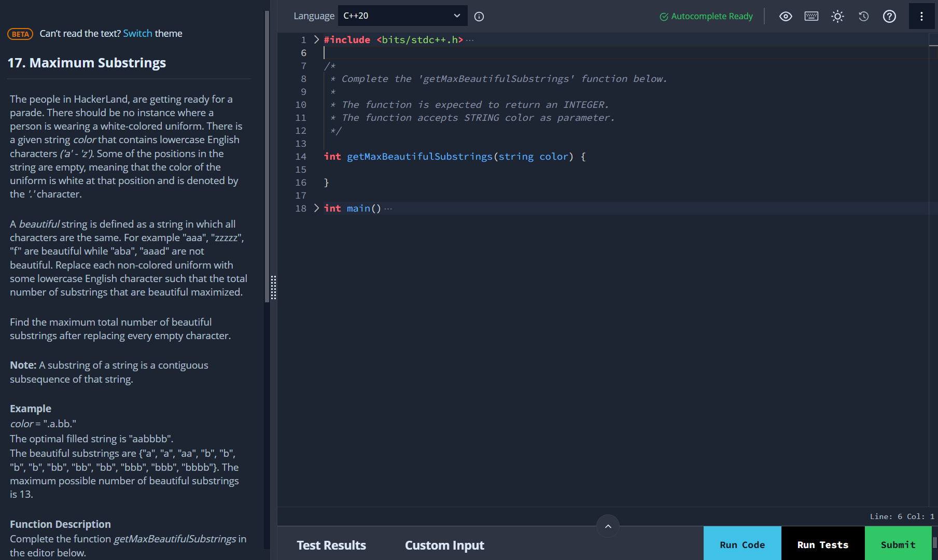Submit the solution with the Submit button
Image resolution: width=938 pixels, height=560 pixels.
click(x=898, y=544)
